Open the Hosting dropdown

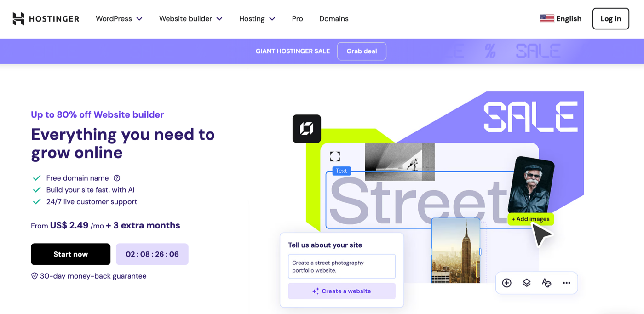tap(257, 19)
